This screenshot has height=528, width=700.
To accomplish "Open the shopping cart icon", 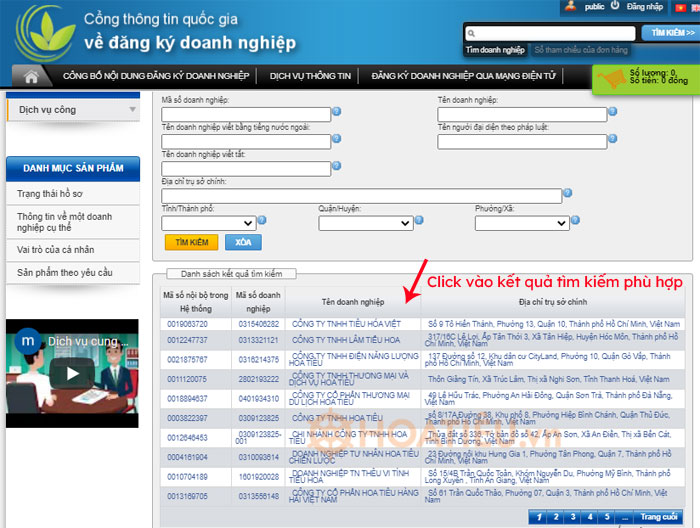I will coord(609,76).
